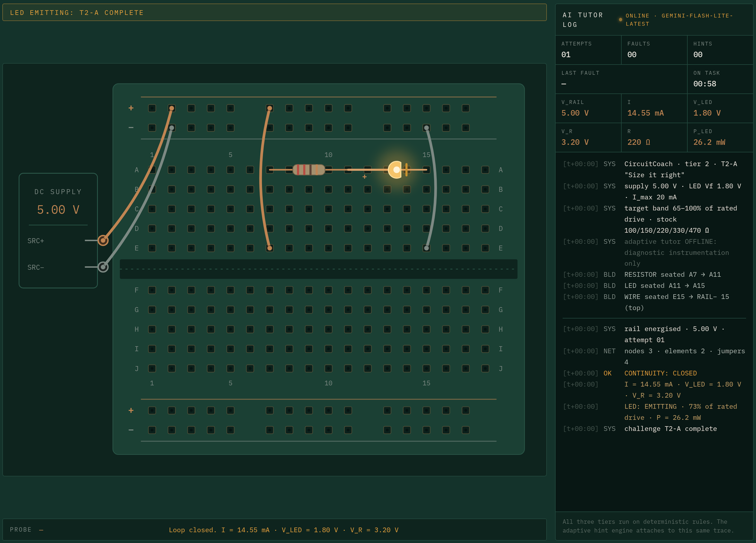
Task: Click log line 'supply 5.00 V · LED Vf 1.80 V'
Action: click(654, 191)
